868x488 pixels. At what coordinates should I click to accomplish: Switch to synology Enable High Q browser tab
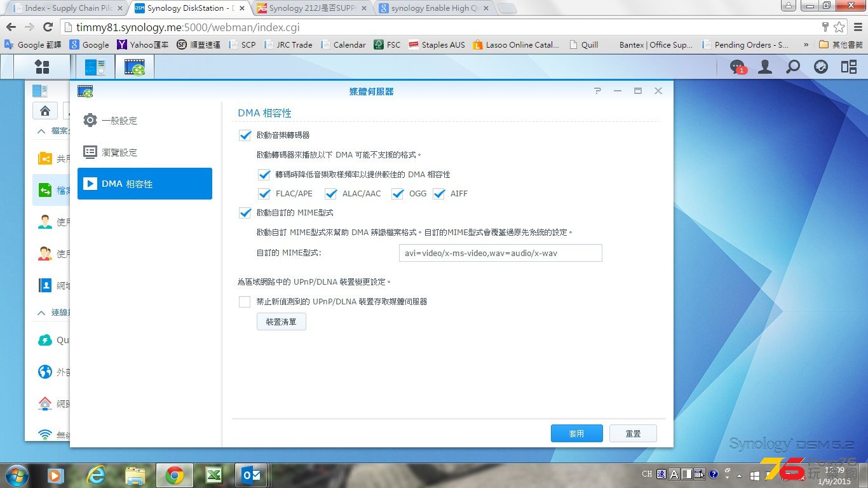click(x=435, y=8)
